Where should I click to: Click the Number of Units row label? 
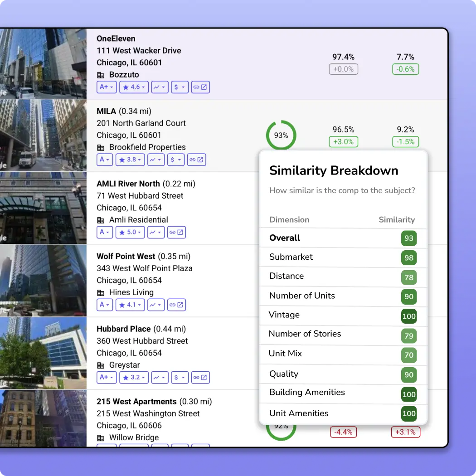point(302,296)
